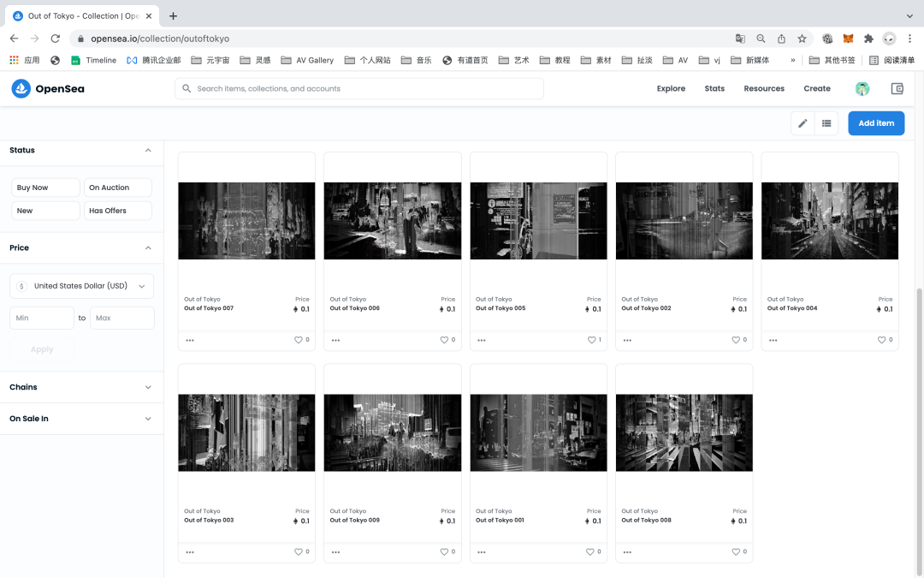
Task: Reload the page in Chrome
Action: pos(56,39)
